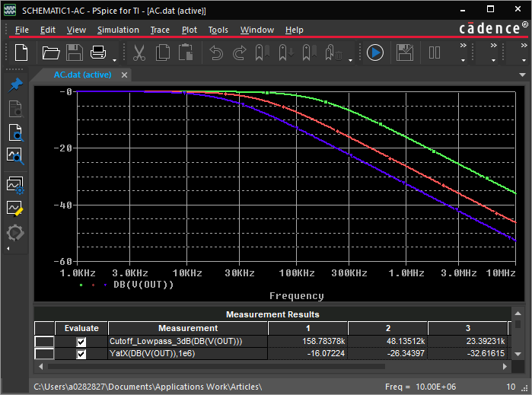532x395 pixels.
Task: Click the Frequency x-axis label
Action: tap(296, 296)
